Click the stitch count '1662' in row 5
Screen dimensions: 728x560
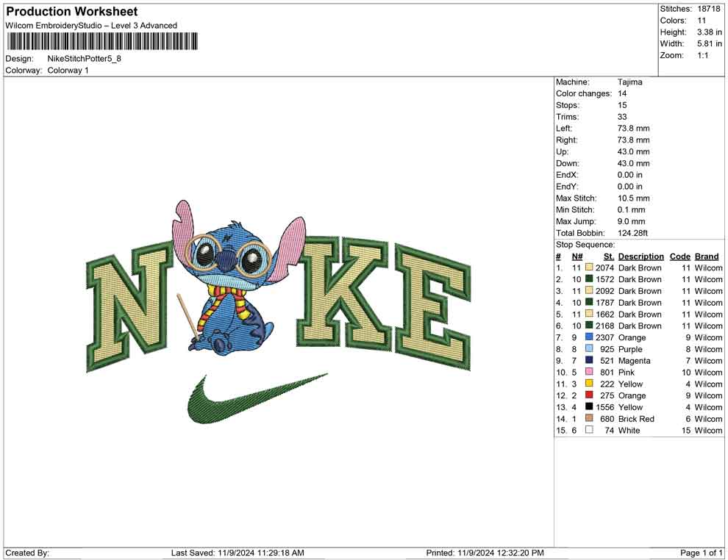[x=604, y=314]
